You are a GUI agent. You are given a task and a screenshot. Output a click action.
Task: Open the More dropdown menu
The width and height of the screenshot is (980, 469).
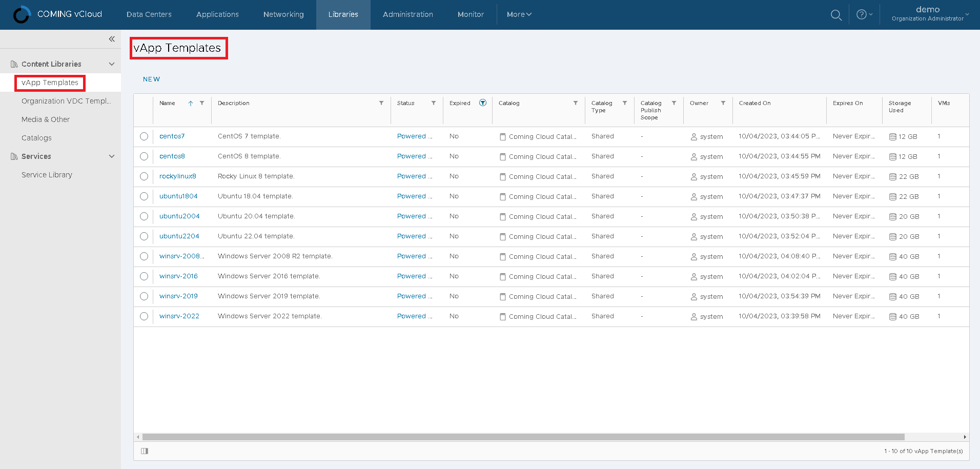[x=519, y=15]
